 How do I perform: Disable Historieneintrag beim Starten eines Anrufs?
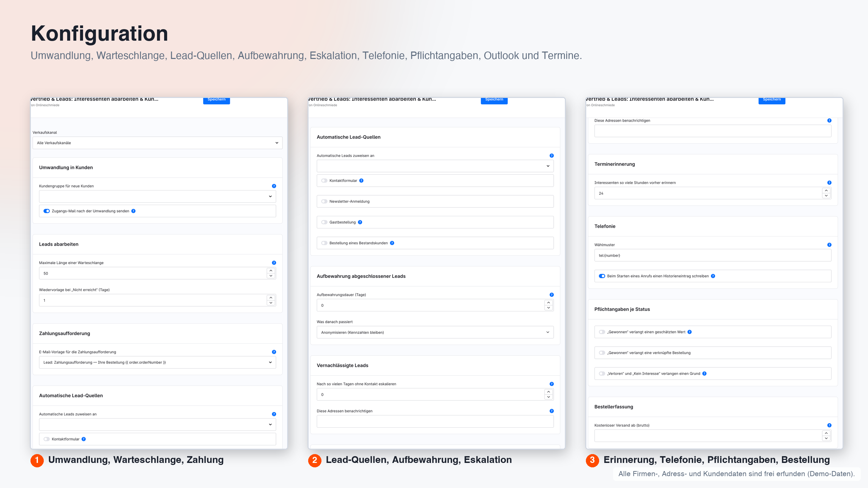[602, 276]
